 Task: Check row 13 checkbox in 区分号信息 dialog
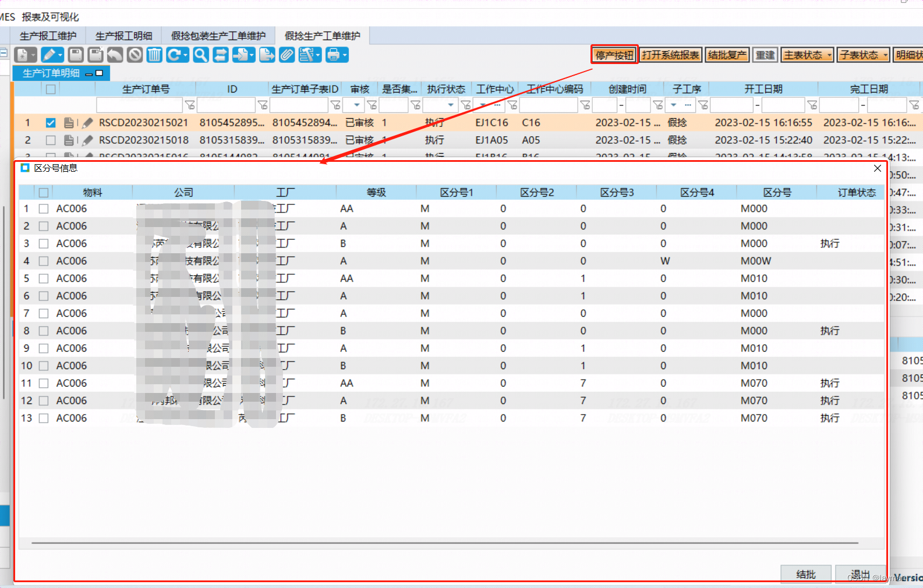point(44,419)
